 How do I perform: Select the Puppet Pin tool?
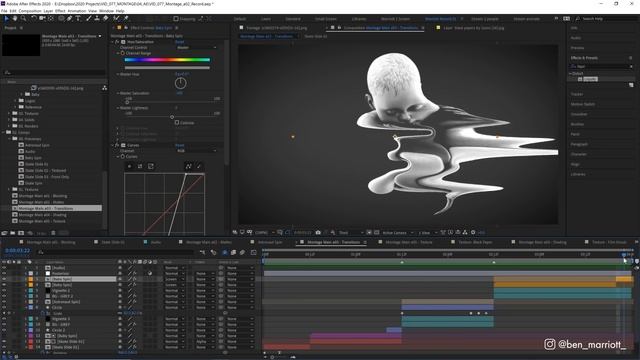(x=126, y=18)
